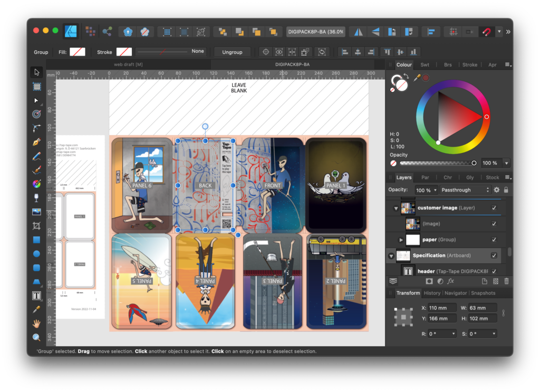Screen dimensions: 540x392
Task: Toggle the Snapping magnet
Action: point(486,32)
